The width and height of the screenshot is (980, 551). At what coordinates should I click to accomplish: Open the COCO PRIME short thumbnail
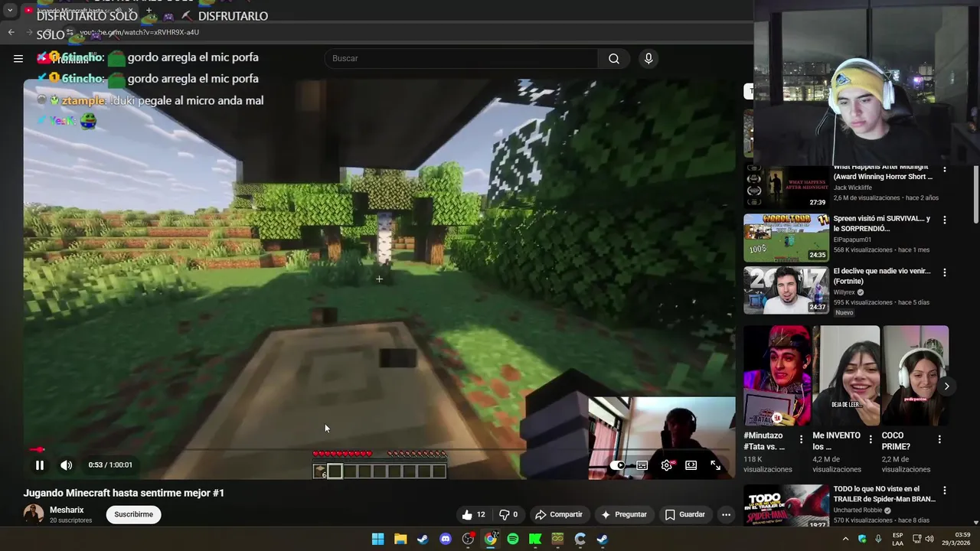[x=916, y=376]
